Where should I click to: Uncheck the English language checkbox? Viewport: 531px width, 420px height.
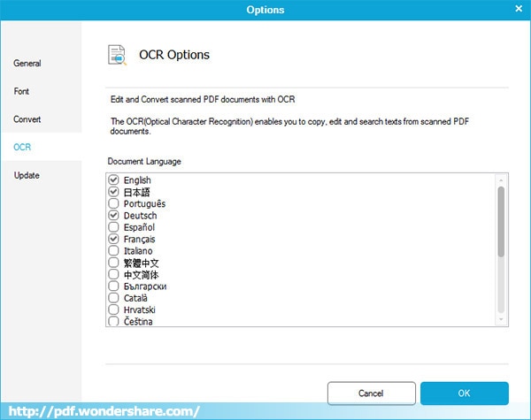click(x=113, y=180)
